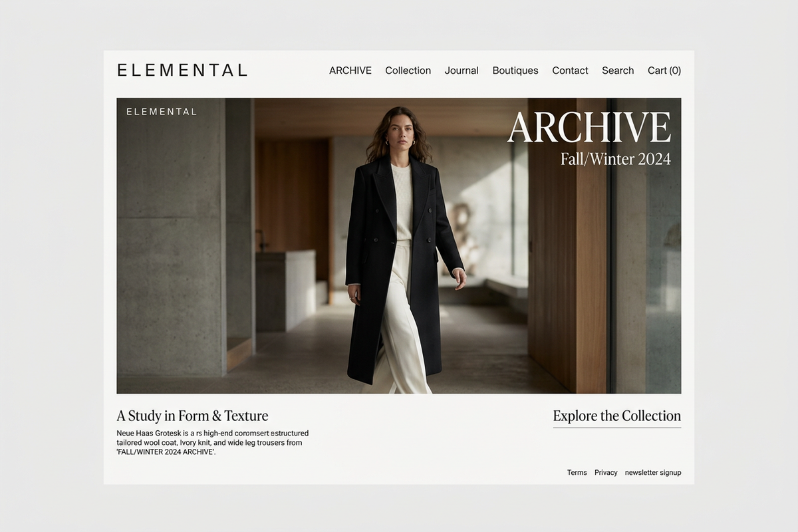Open the Cart (0) link
This screenshot has width=798, height=532.
coord(664,70)
